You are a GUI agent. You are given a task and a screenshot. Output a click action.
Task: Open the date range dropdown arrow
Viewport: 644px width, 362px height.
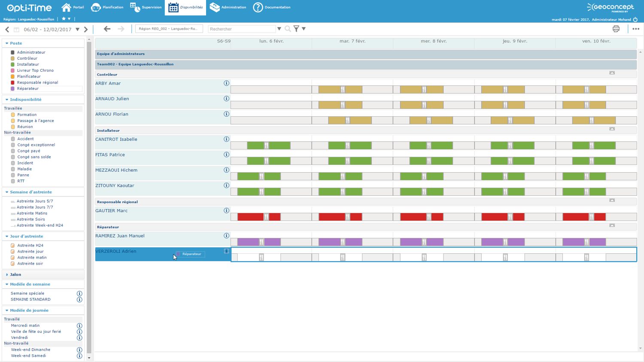[78, 30]
